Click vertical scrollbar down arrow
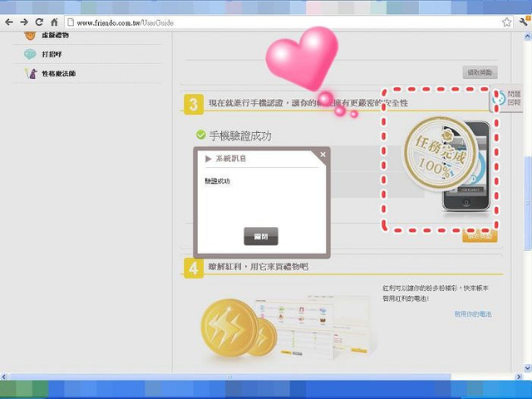 pyautogui.click(x=528, y=367)
